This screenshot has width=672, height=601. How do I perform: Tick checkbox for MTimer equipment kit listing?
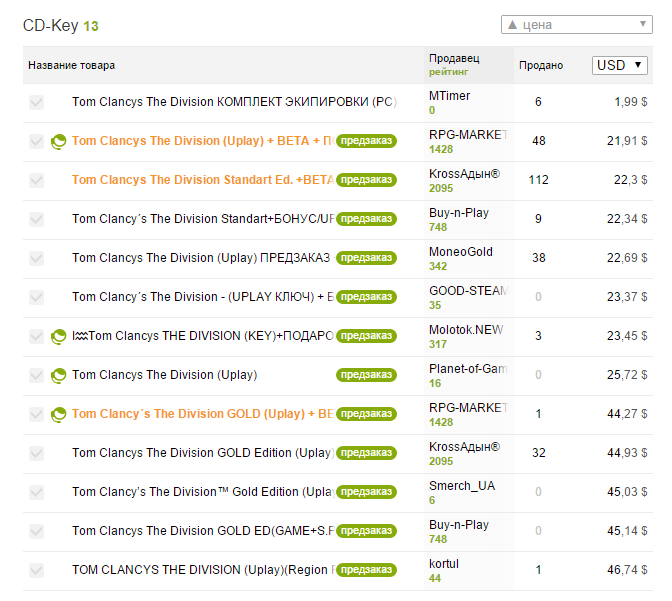pos(37,102)
